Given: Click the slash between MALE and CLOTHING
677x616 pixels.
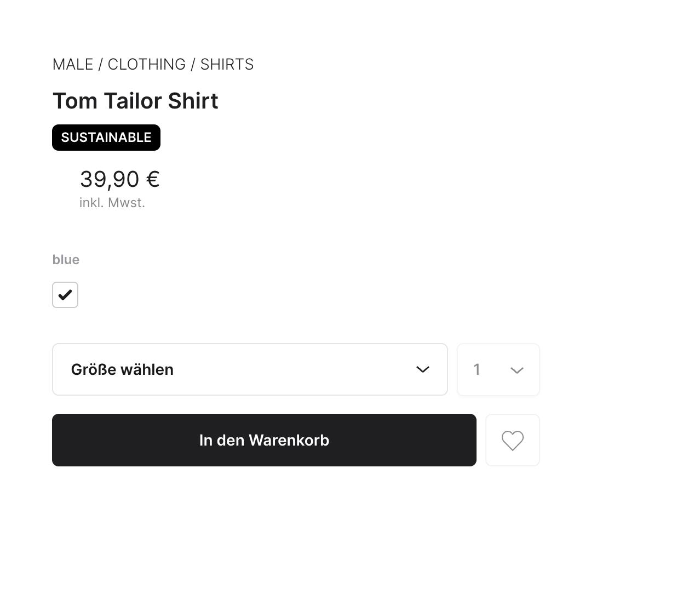Looking at the screenshot, I should point(100,65).
